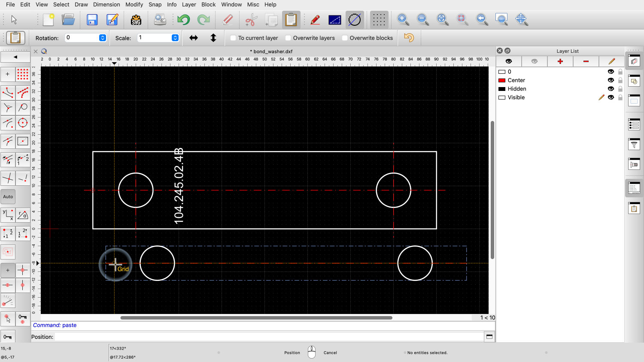
Task: Click the SVG export icon
Action: click(136, 20)
